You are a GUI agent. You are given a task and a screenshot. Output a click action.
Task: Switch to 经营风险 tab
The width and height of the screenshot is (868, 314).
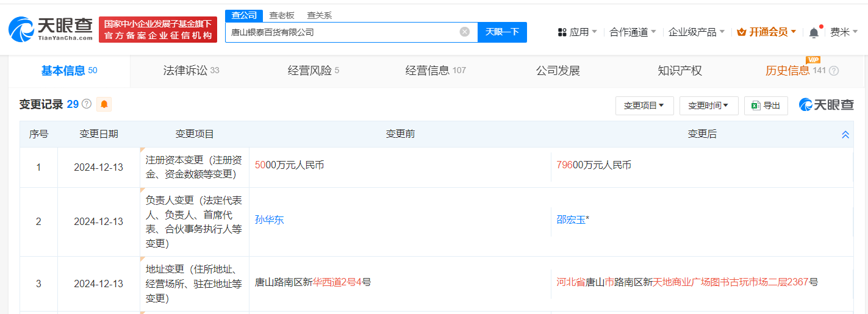(313, 71)
